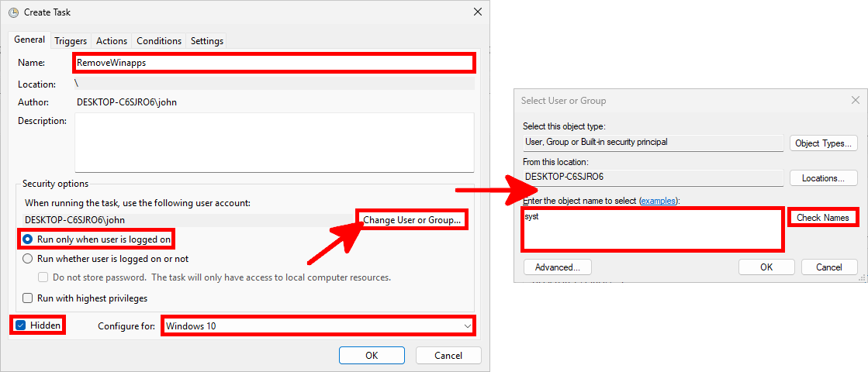The width and height of the screenshot is (868, 372).
Task: Open the Object Types... dialog
Action: 823,143
